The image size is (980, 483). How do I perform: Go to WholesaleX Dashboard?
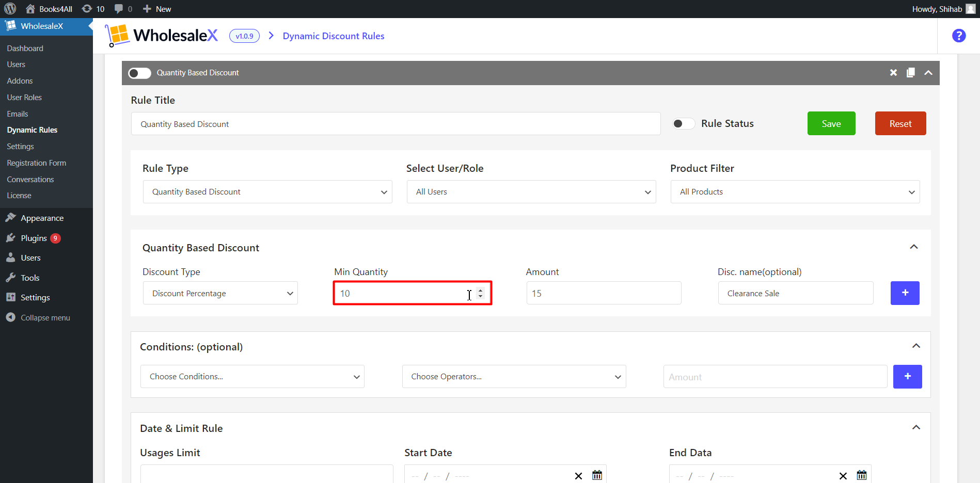coord(25,49)
